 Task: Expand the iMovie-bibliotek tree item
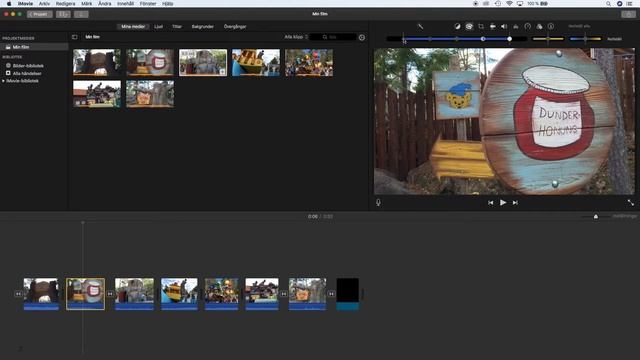(4, 81)
